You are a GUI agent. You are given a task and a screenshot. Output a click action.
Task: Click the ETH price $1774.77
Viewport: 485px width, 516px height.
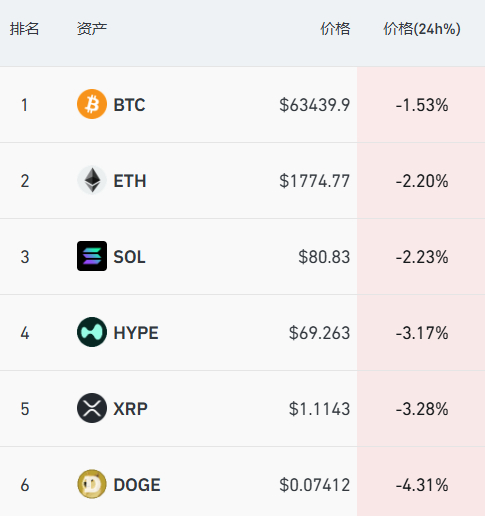pyautogui.click(x=315, y=181)
